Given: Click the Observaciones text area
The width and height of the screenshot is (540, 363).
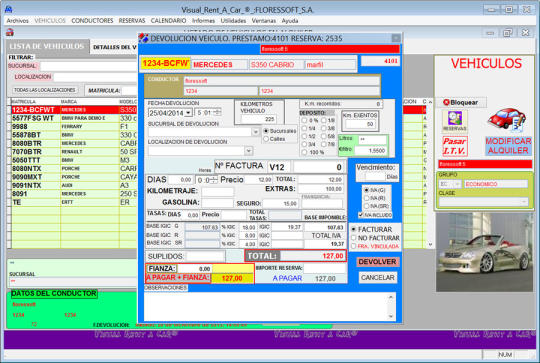Looking at the screenshot, I should 266,307.
